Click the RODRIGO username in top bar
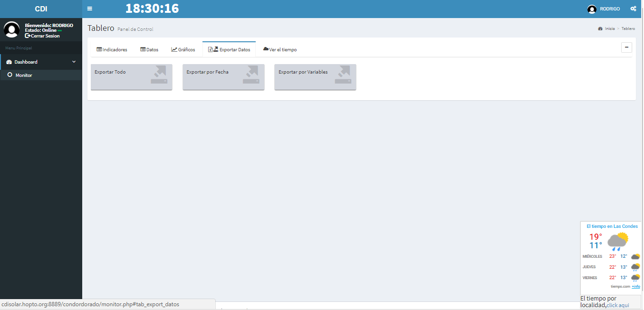 click(610, 9)
